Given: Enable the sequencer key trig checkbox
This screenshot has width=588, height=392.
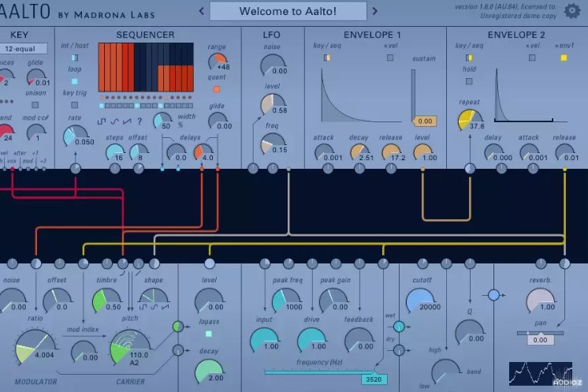Looking at the screenshot, I should point(74,105).
